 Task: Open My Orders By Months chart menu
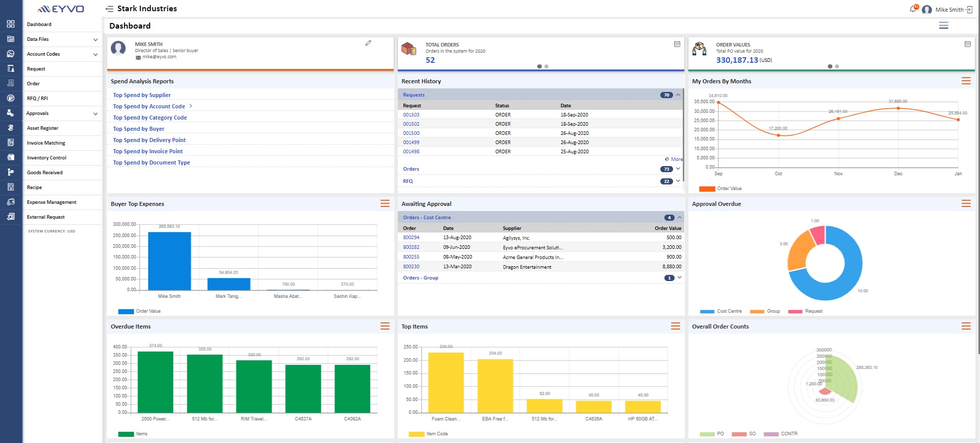point(966,81)
